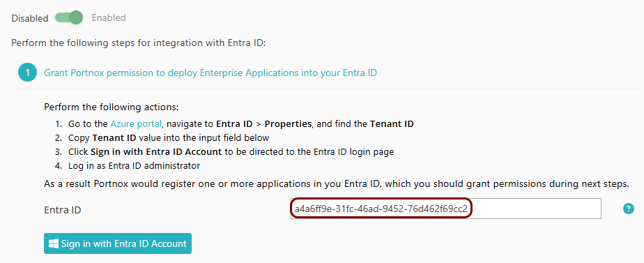Click 'Copy Tenant ID value' instruction line
Screen dimensions: 644x263
click(169, 137)
